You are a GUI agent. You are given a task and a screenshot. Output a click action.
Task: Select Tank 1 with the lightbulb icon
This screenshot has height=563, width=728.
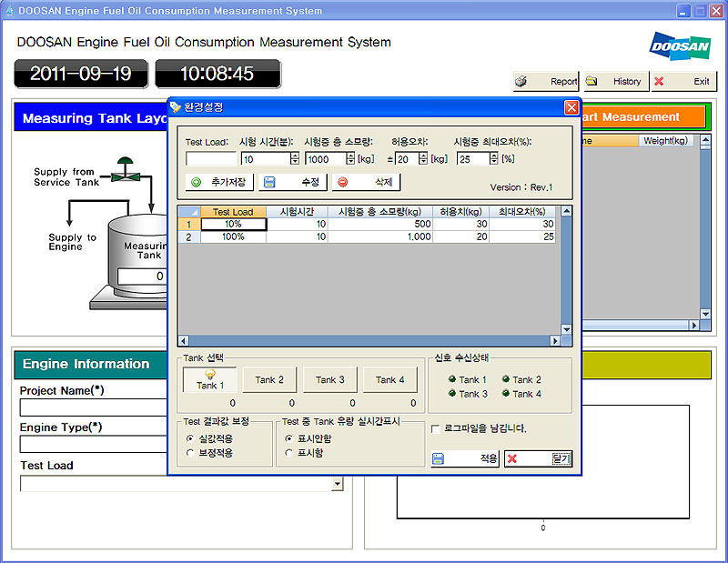209,380
